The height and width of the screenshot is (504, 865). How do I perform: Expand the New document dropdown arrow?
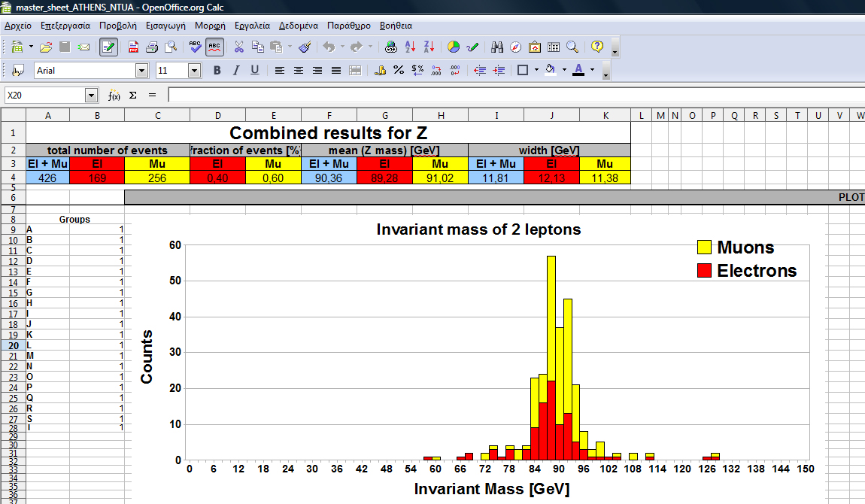[31, 47]
